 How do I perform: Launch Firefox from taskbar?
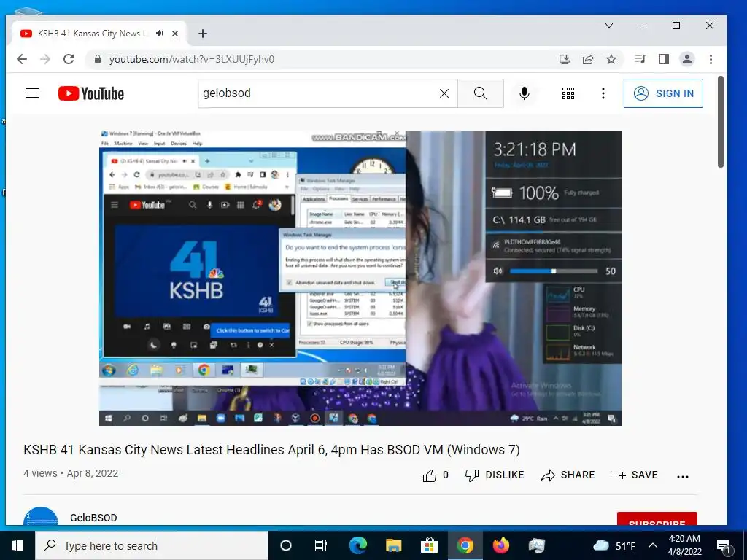[500, 545]
